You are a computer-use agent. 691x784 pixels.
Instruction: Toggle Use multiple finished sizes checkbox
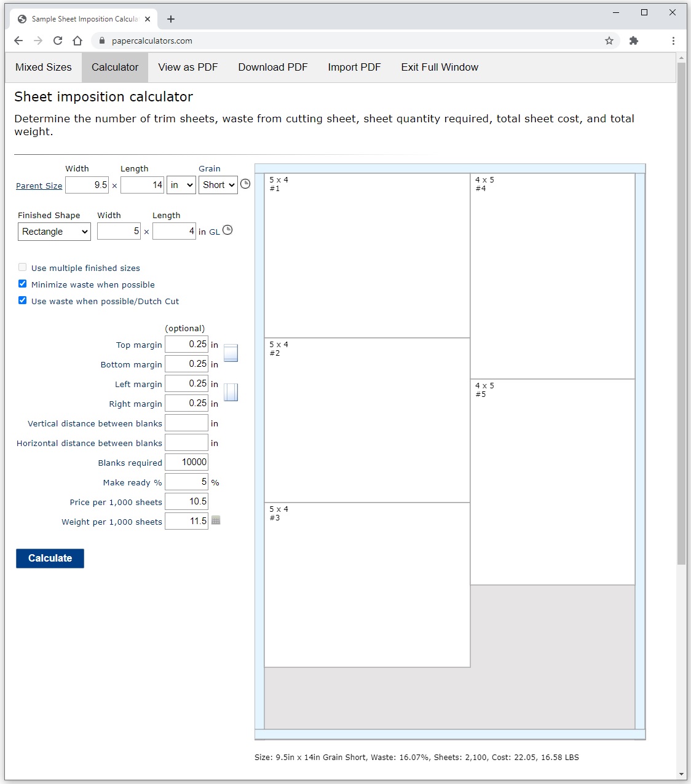click(23, 267)
